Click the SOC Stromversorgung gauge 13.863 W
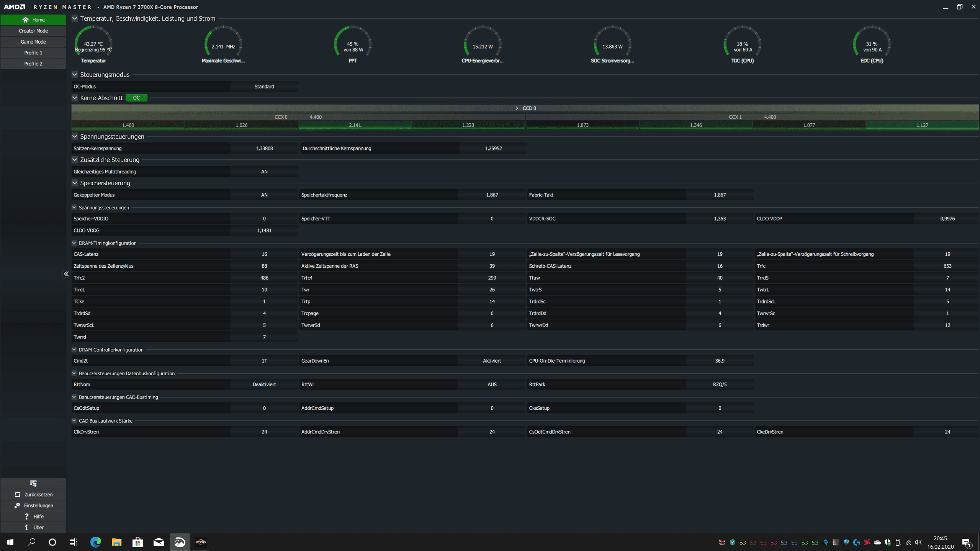 (x=612, y=44)
